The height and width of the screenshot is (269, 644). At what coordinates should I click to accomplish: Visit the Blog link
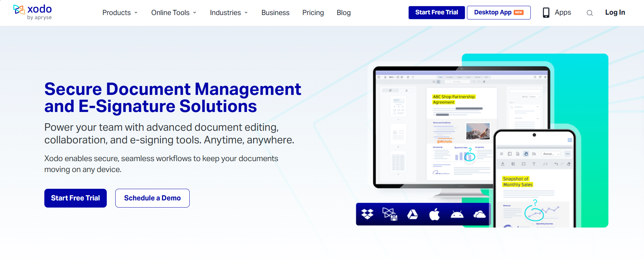(343, 13)
